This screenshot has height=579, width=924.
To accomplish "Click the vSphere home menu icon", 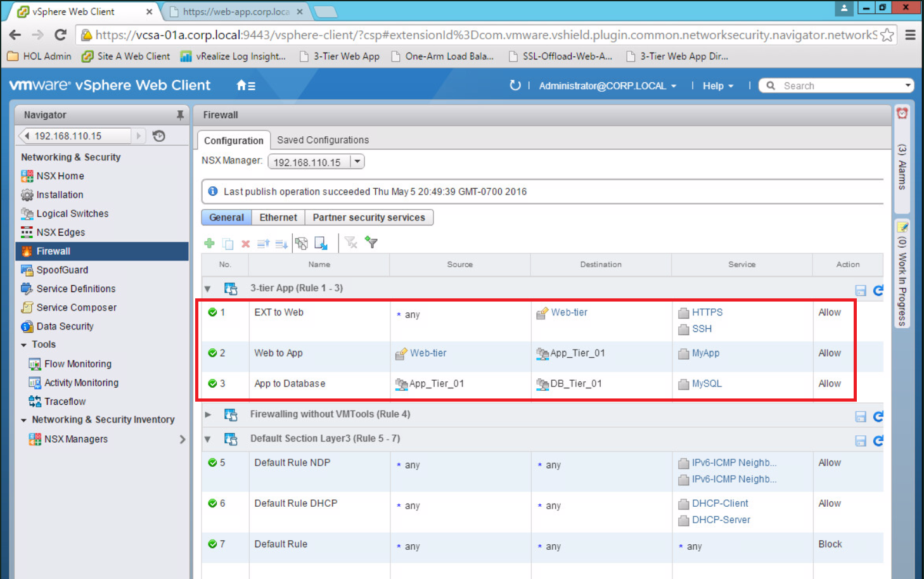I will pos(245,86).
